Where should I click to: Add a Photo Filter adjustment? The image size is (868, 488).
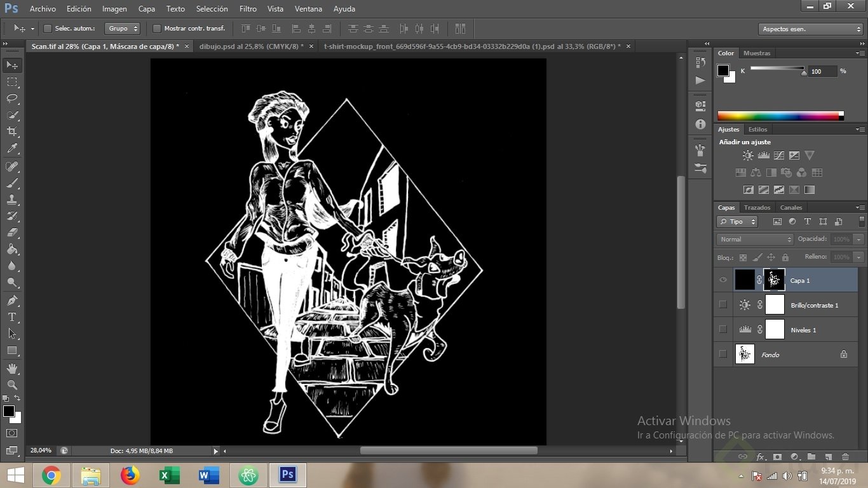tap(787, 172)
